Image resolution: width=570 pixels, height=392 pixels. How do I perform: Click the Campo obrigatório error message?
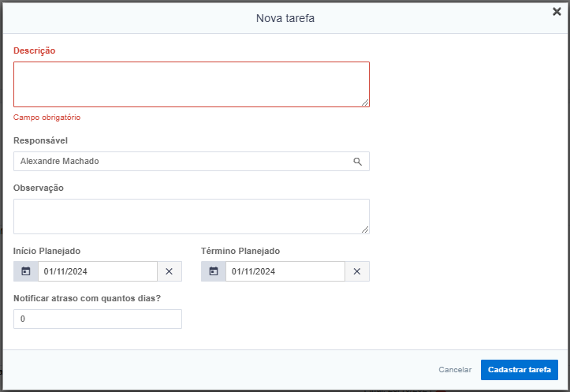tap(47, 118)
